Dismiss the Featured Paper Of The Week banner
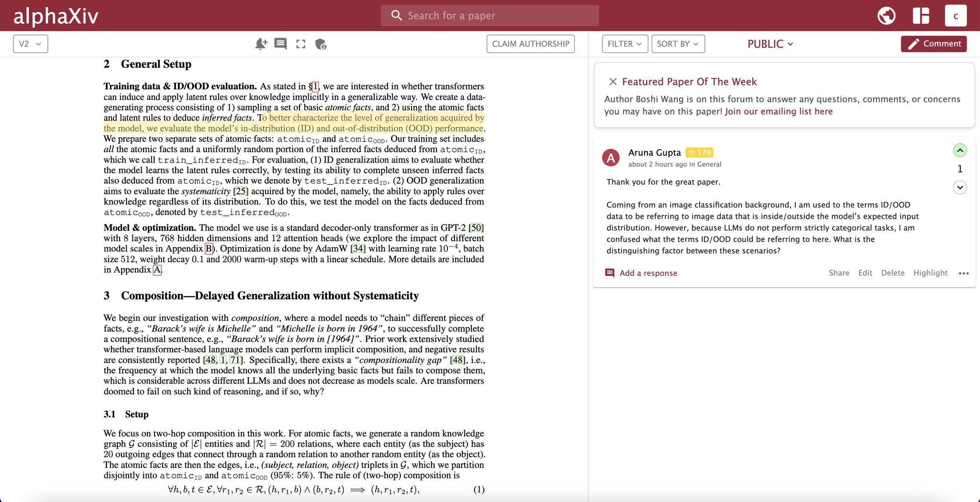 (612, 82)
